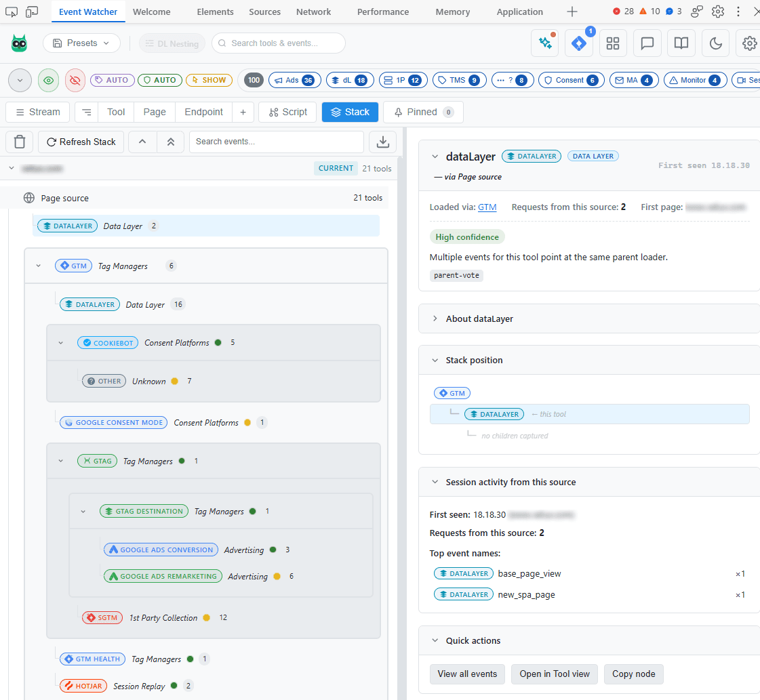Follow the GTM loaded-via link
760x700 pixels.
point(487,207)
